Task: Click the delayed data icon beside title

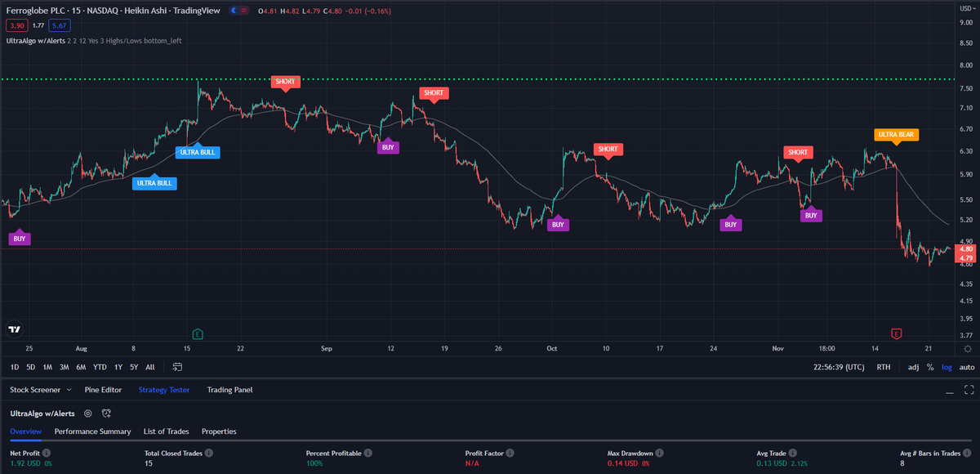Action: (x=246, y=11)
